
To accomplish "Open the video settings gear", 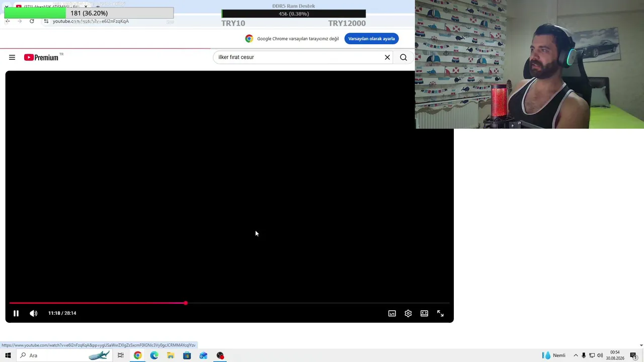I will click(x=408, y=313).
